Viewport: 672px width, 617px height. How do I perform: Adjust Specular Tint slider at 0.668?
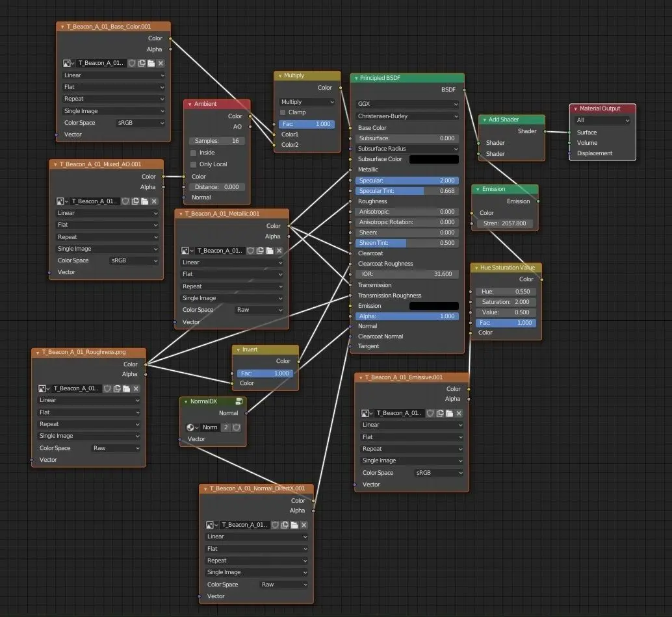tap(407, 191)
